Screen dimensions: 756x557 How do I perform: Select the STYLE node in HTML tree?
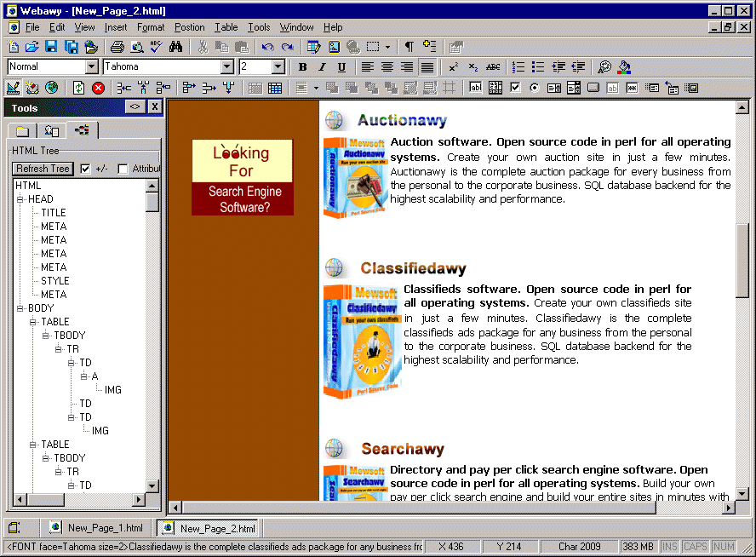[54, 281]
